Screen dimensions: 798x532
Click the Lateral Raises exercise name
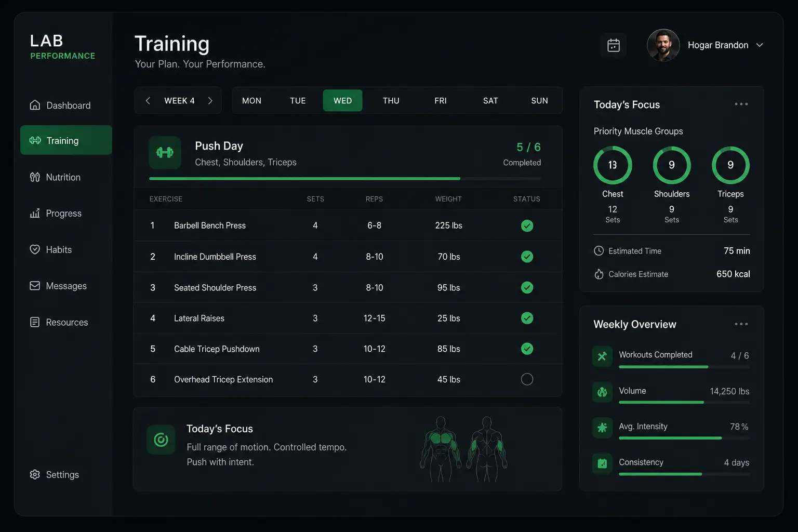click(199, 318)
